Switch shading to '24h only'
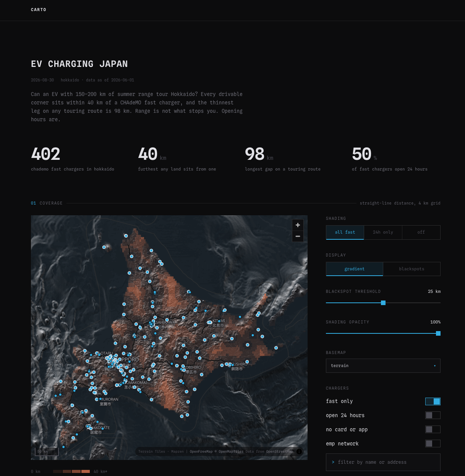The height and width of the screenshot is (476, 465). click(383, 232)
